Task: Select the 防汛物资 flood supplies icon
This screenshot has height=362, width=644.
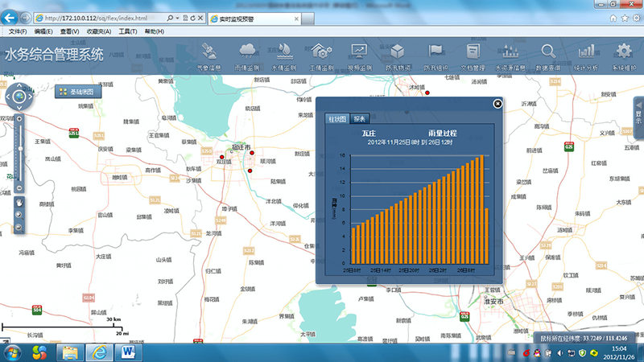Action: [x=398, y=56]
